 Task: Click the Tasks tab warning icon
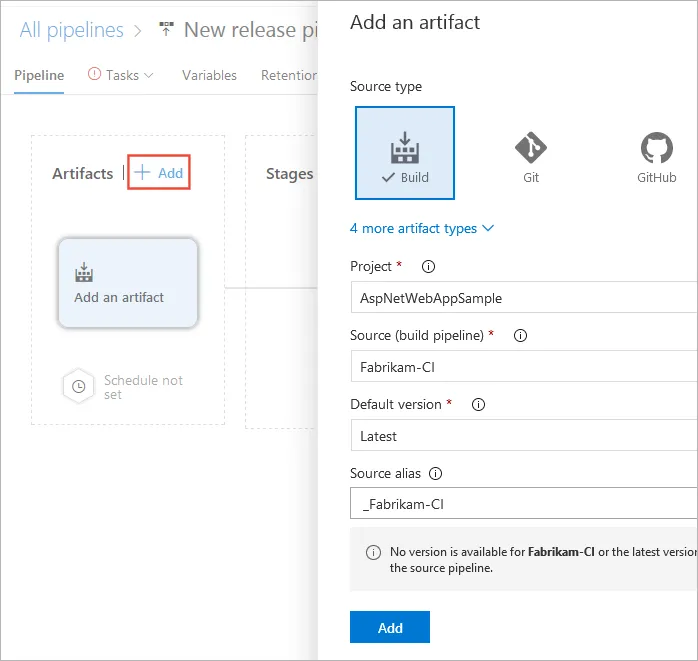coord(95,75)
